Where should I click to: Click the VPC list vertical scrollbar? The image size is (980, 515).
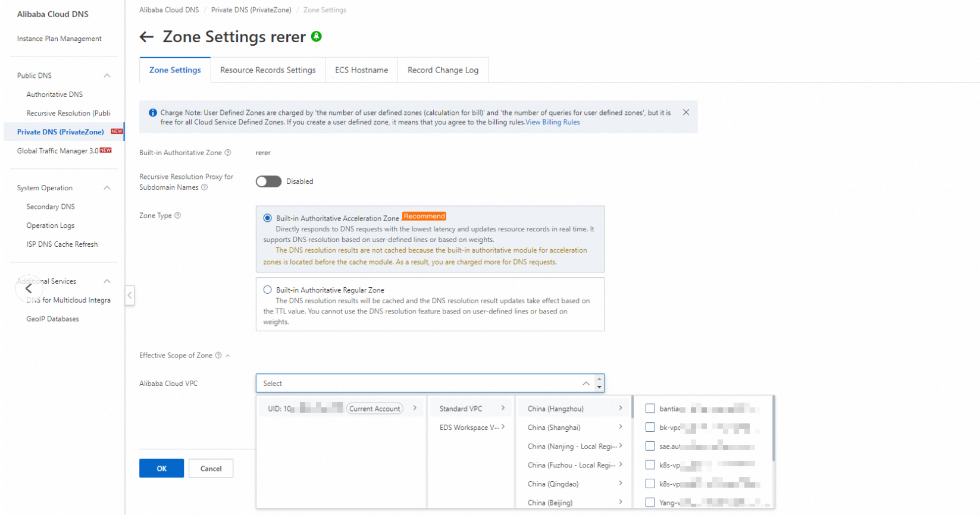(773, 428)
